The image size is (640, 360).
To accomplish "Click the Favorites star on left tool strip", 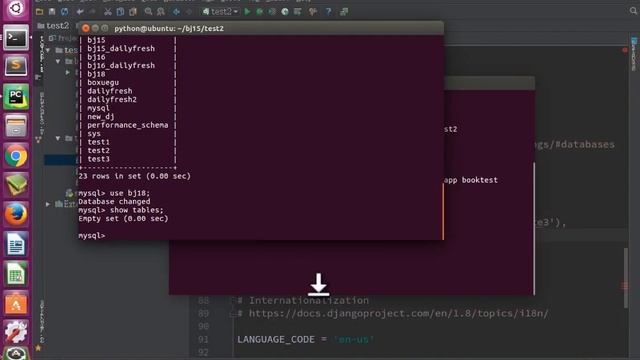I will coord(38,348).
